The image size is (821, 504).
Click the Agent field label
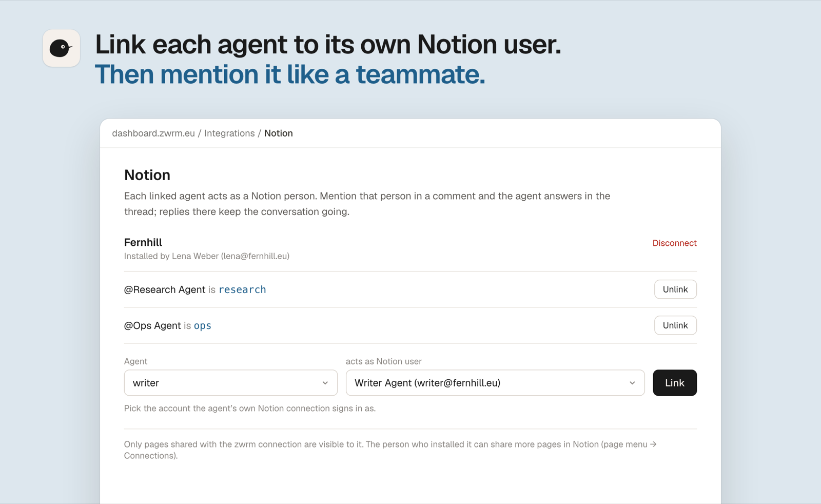[135, 361]
